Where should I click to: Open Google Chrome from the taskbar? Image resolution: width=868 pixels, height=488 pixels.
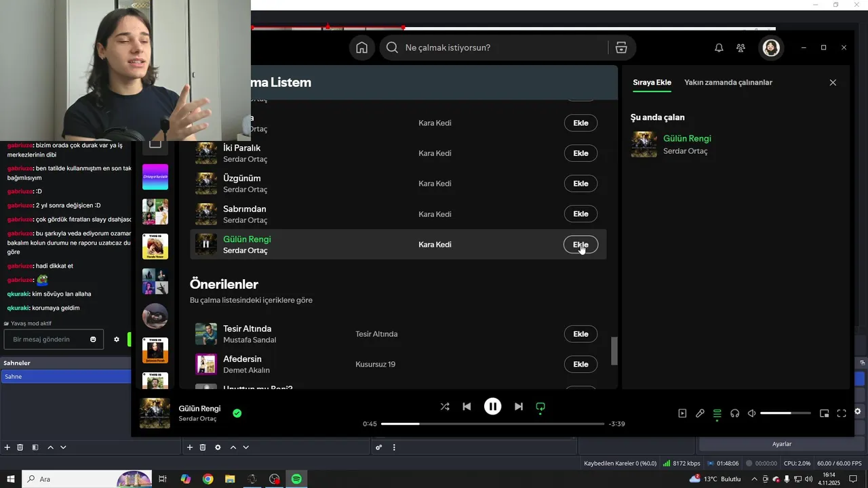pos(208,479)
